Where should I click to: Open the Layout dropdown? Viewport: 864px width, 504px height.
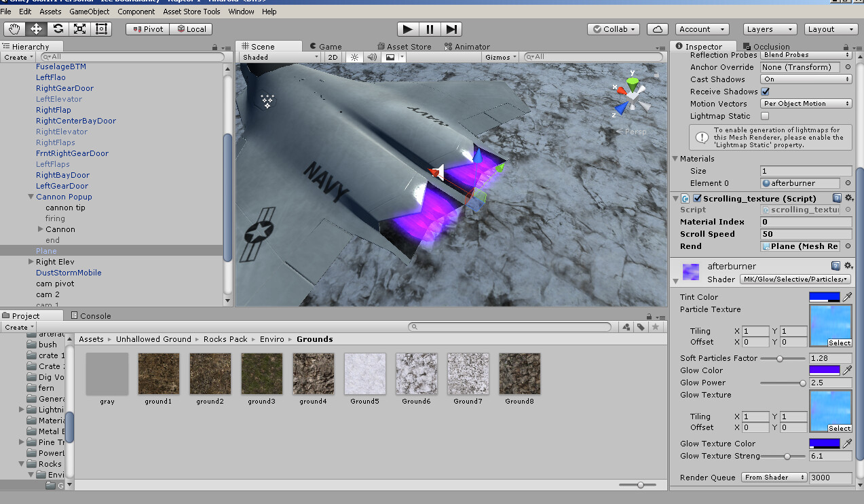pyautogui.click(x=831, y=28)
